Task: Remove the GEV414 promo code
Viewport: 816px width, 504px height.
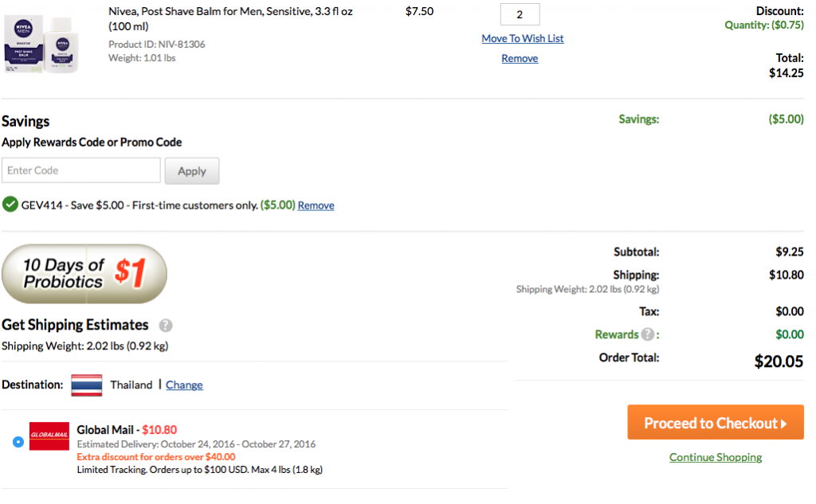Action: pos(316,205)
